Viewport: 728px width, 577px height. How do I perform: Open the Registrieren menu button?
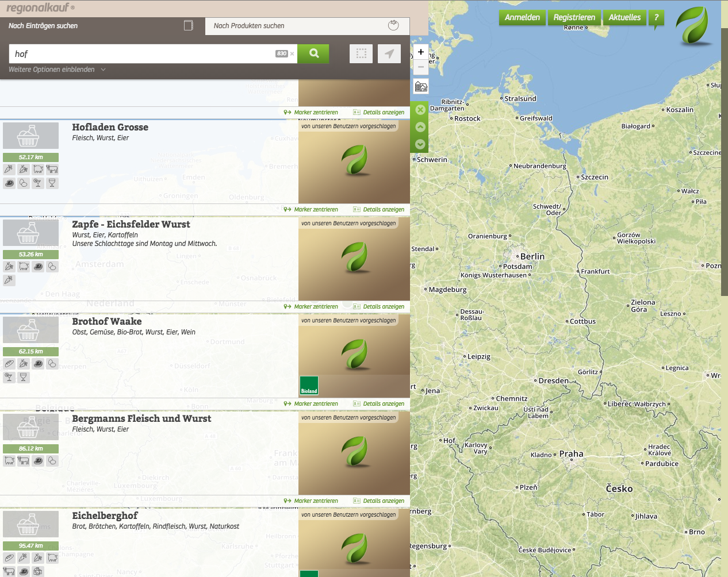pyautogui.click(x=574, y=17)
